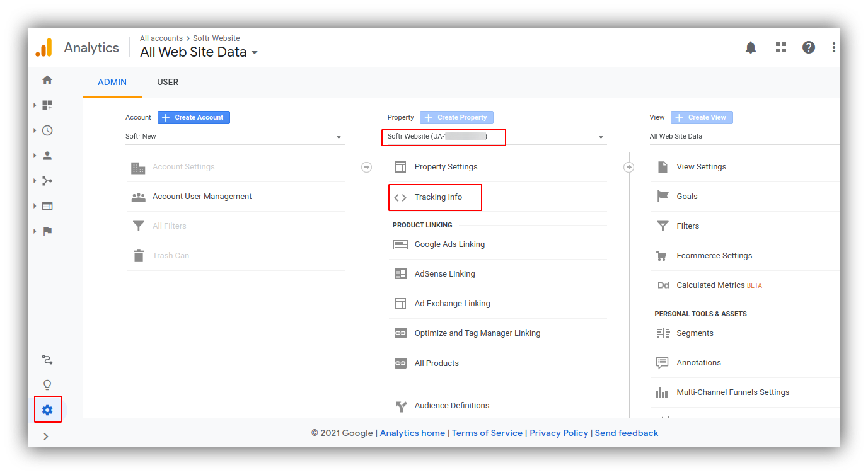Open the Google apps grid
Screen dimensions: 868x475
click(x=781, y=47)
